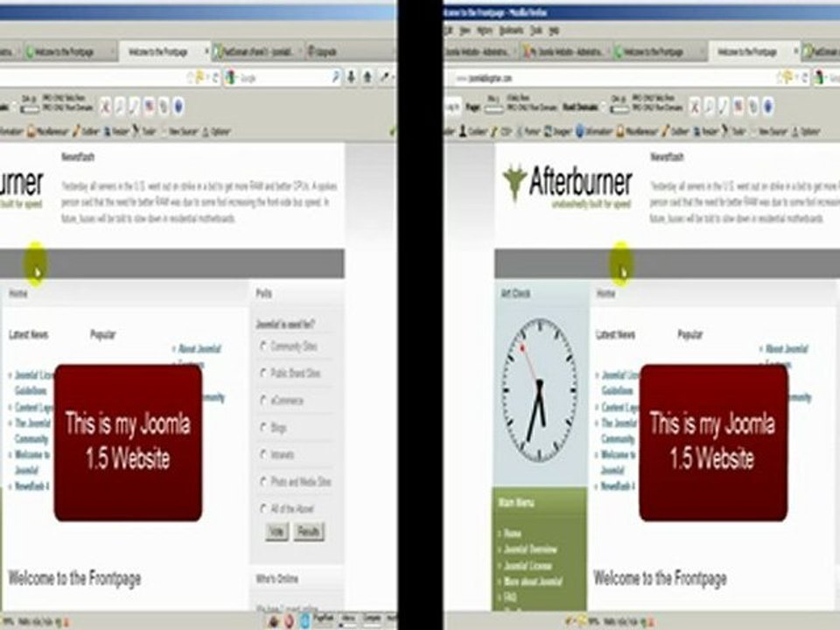Click the blue globe icon in right window SEO toolbar
The height and width of the screenshot is (630, 840).
point(767,106)
